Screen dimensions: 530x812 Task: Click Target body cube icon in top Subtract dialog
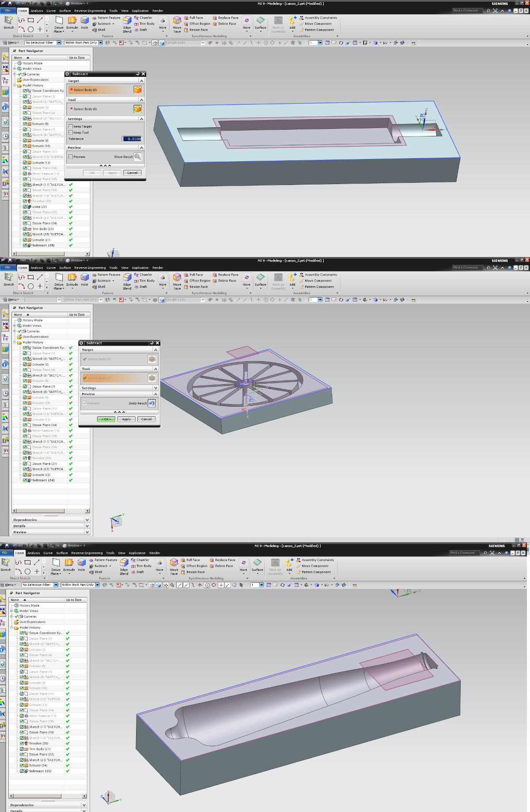(138, 90)
